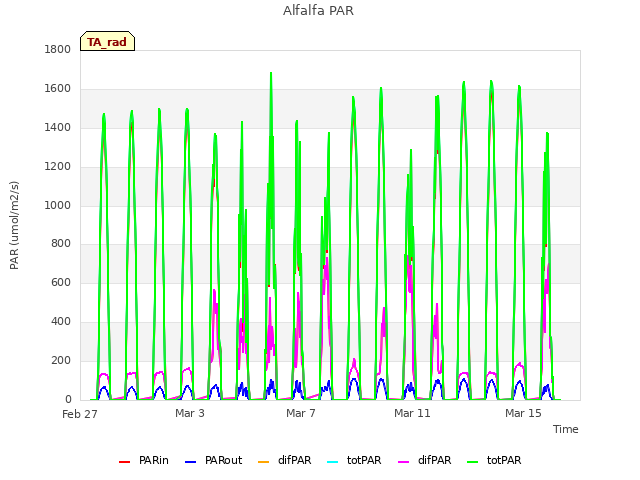Click the 800 y-axis tick label
This screenshot has width=640, height=480.
(61, 244)
